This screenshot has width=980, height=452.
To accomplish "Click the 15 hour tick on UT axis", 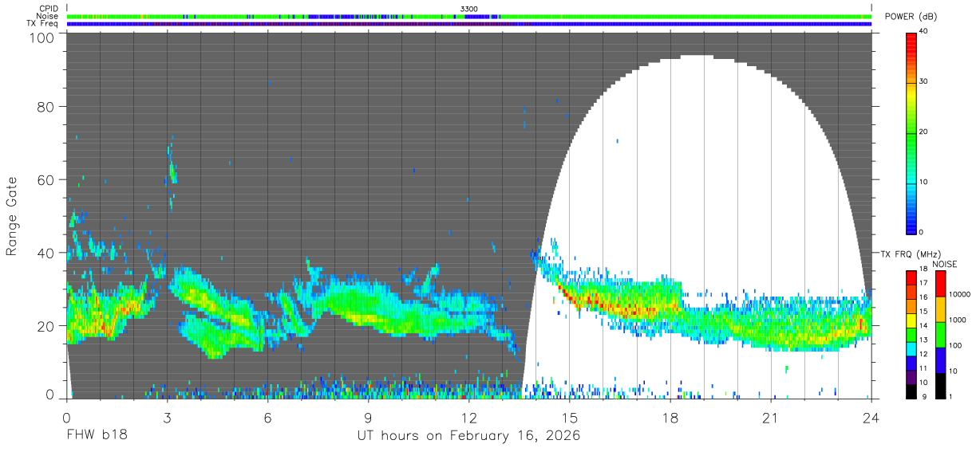I will click(570, 417).
